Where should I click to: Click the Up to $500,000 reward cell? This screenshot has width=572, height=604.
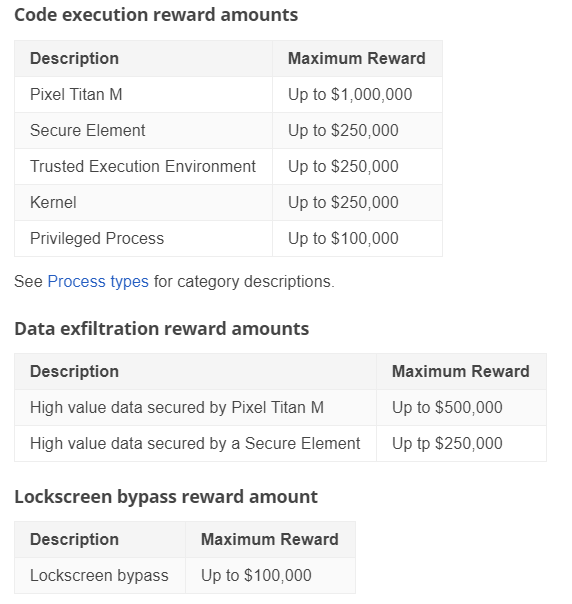click(x=461, y=408)
